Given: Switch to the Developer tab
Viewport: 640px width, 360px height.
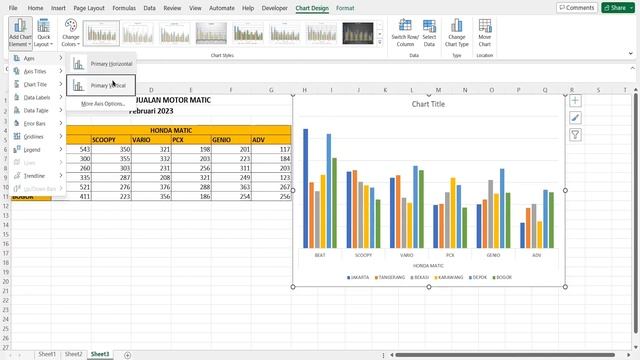Looking at the screenshot, I should click(x=275, y=8).
